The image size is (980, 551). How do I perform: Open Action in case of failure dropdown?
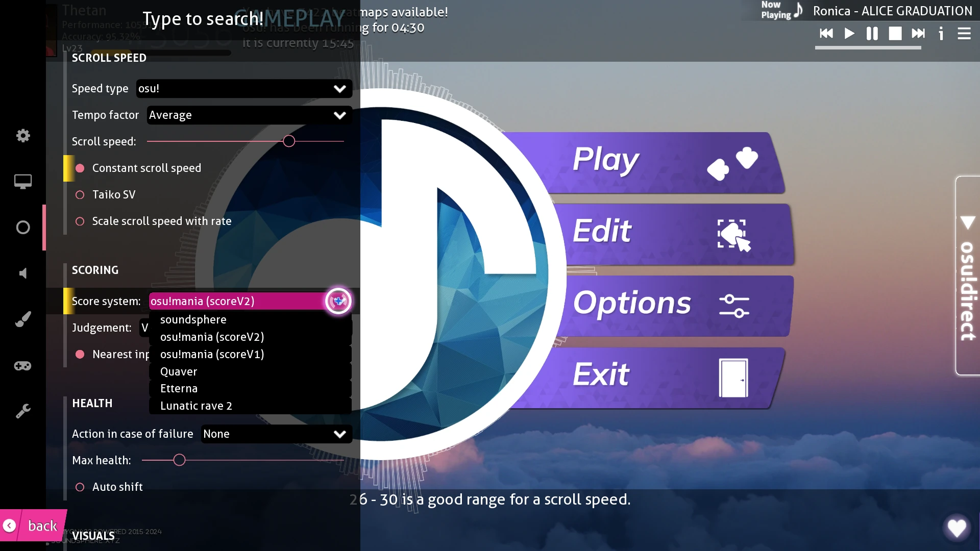(277, 434)
